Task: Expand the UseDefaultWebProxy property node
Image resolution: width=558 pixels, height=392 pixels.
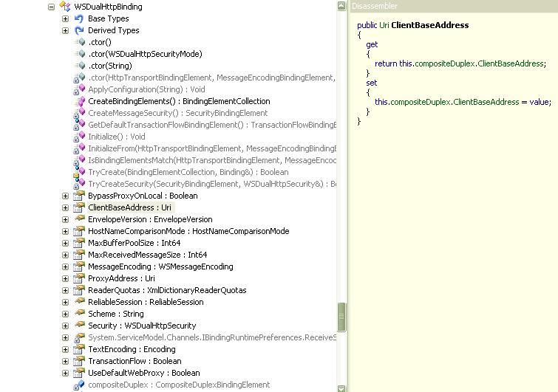Action: tap(65, 373)
